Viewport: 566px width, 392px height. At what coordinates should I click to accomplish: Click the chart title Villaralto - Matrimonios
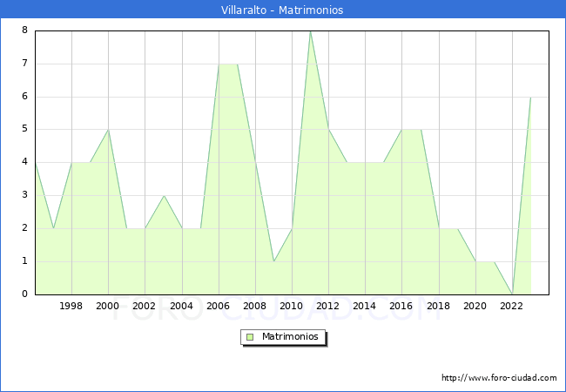[282, 10]
